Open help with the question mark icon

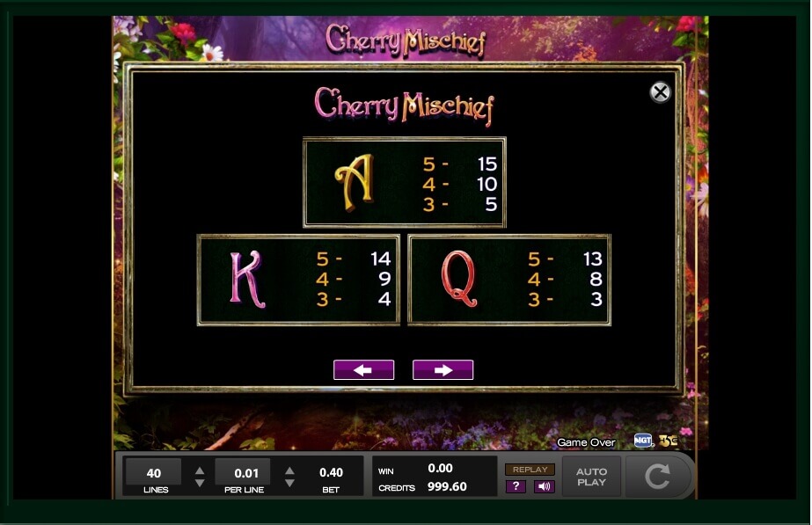point(516,486)
